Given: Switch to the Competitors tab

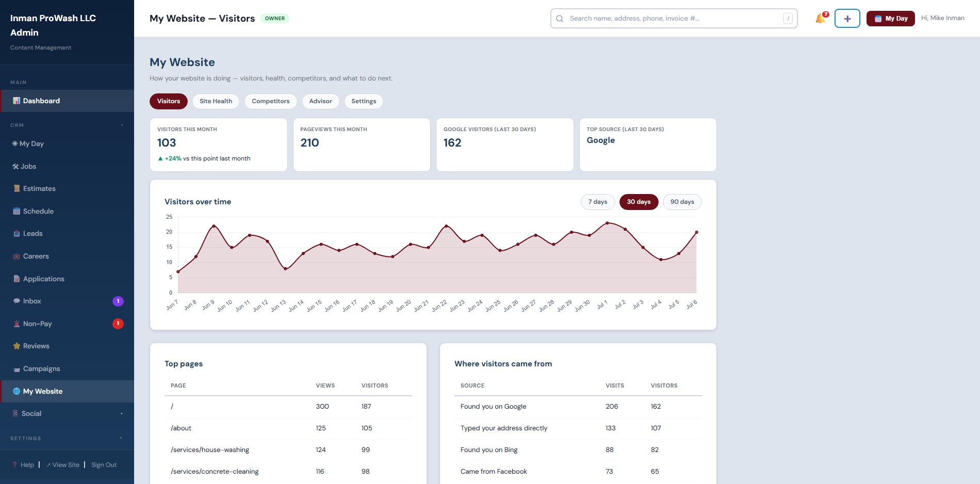Looking at the screenshot, I should [x=271, y=101].
